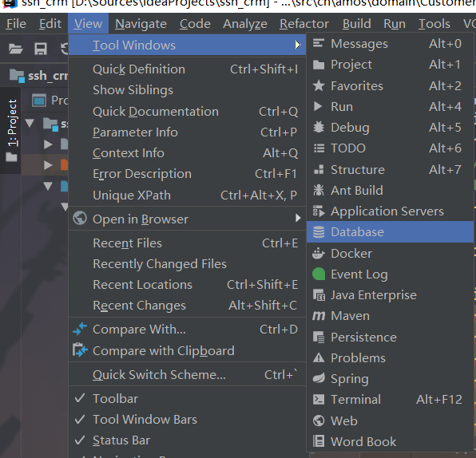Choose Quick Definition from View menu
This screenshot has height=458, width=476.
tap(187, 69)
